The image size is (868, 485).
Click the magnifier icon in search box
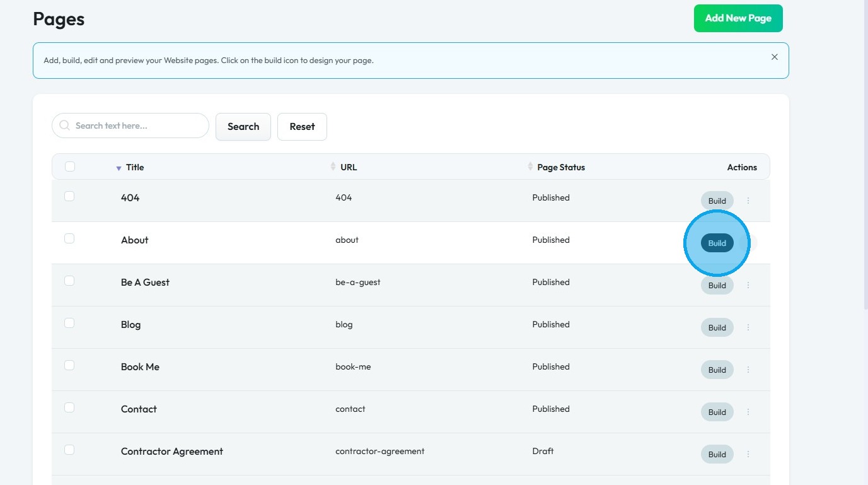point(64,126)
